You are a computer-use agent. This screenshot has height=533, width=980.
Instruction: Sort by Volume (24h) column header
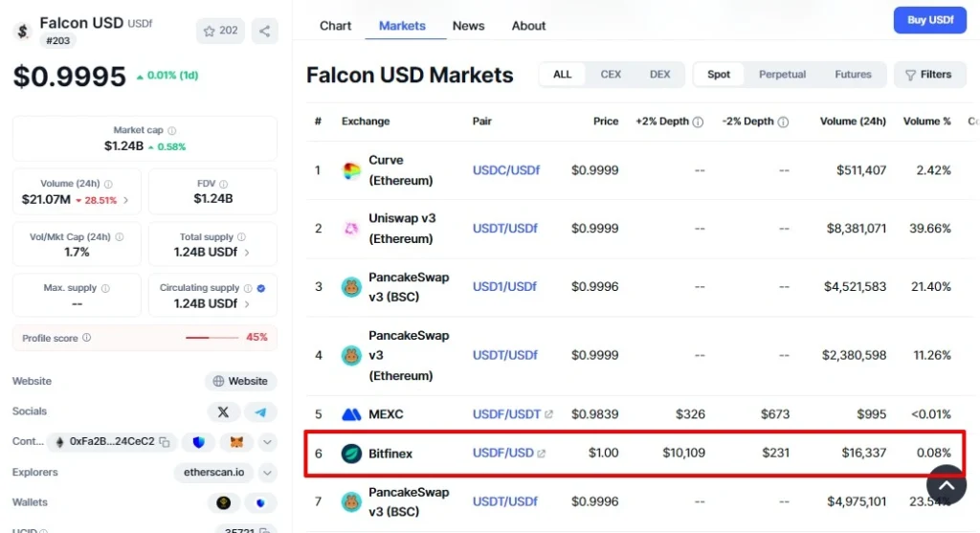pos(853,122)
